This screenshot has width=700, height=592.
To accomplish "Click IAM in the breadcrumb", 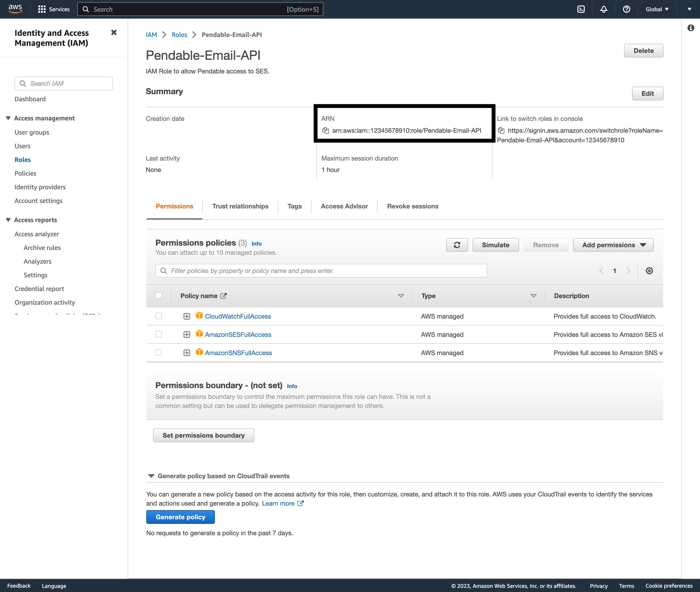I will pyautogui.click(x=151, y=35).
